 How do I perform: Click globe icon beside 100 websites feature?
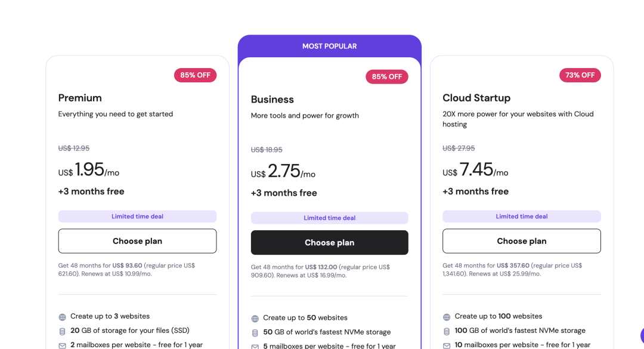point(447,317)
